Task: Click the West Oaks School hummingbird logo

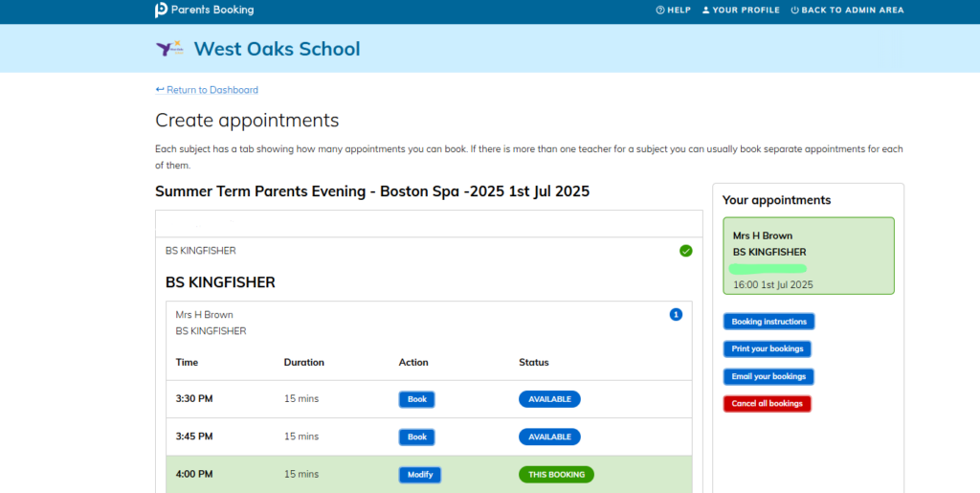Action: click(169, 48)
